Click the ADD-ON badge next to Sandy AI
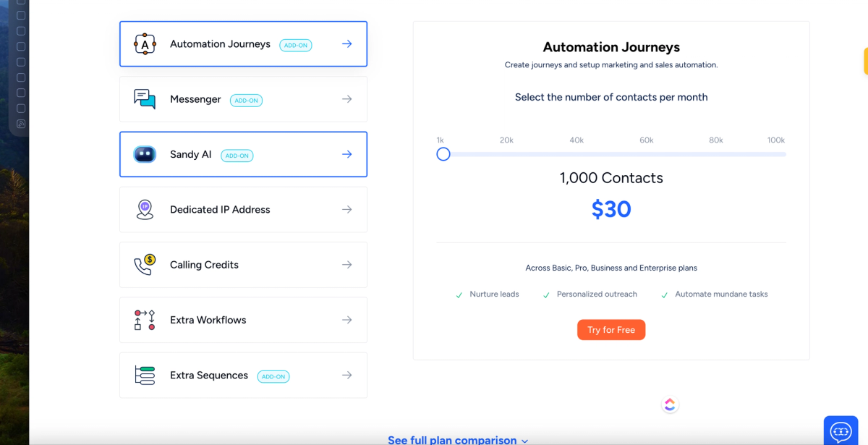The height and width of the screenshot is (445, 868). click(x=237, y=156)
